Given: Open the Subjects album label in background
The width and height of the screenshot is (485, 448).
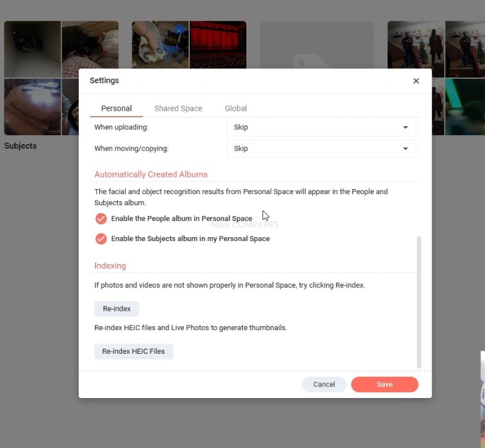Looking at the screenshot, I should click(21, 146).
